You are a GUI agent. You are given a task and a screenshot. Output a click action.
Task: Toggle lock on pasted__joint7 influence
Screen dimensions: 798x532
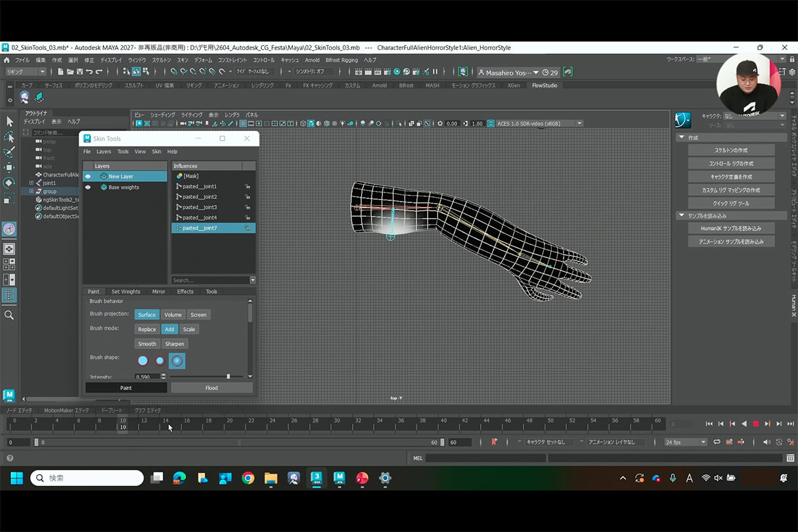pyautogui.click(x=248, y=228)
